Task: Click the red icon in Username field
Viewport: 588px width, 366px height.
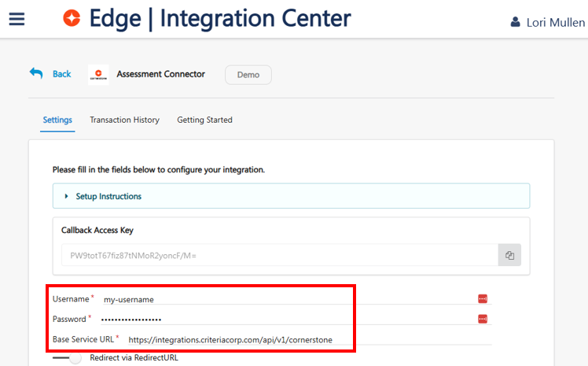Action: tap(483, 299)
